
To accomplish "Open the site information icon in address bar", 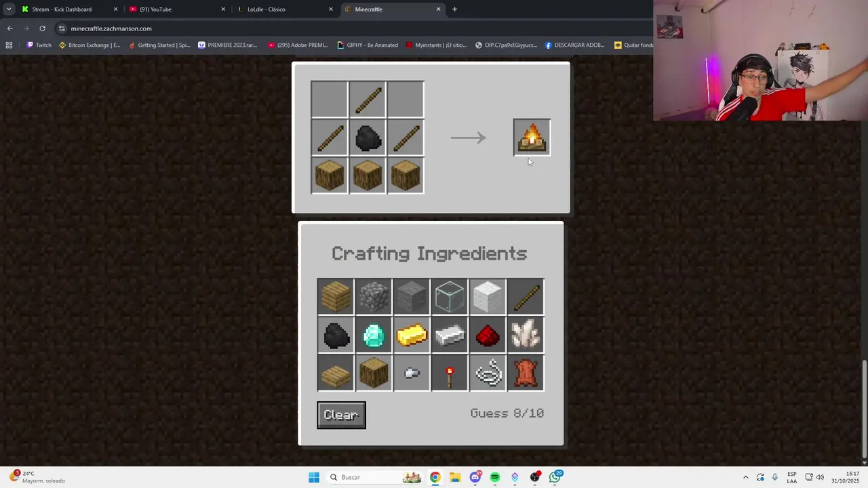I will point(62,28).
